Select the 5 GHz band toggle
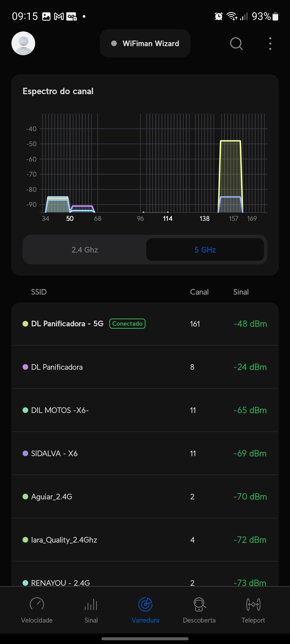 205,250
